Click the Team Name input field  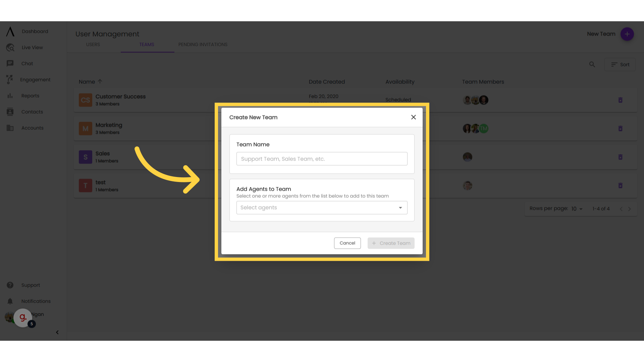[x=322, y=159]
